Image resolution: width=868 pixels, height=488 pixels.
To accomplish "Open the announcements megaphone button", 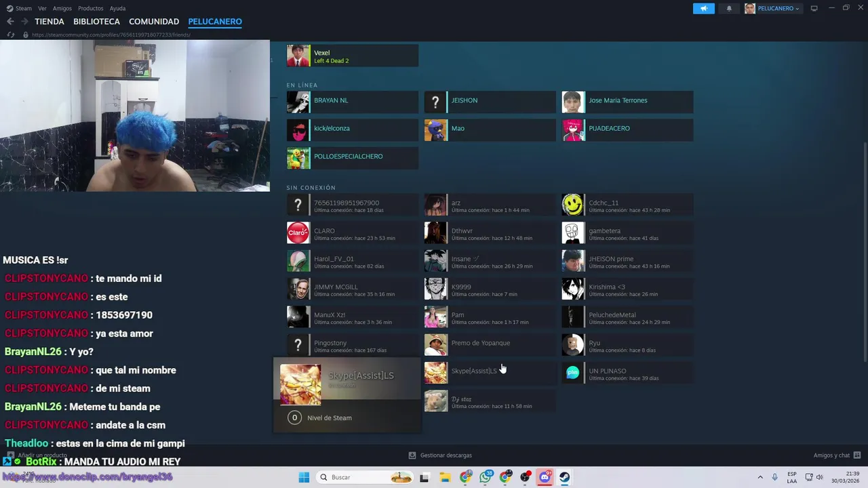I will tap(703, 8).
